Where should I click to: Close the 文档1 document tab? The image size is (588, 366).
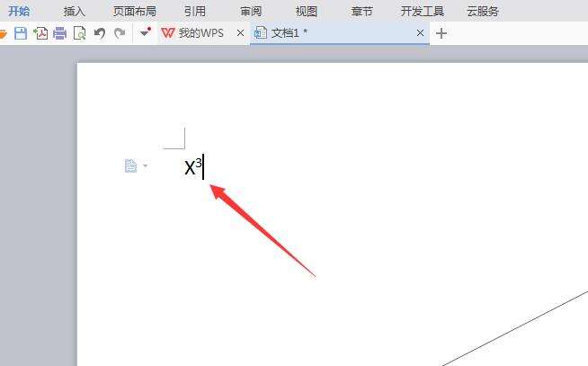point(421,33)
